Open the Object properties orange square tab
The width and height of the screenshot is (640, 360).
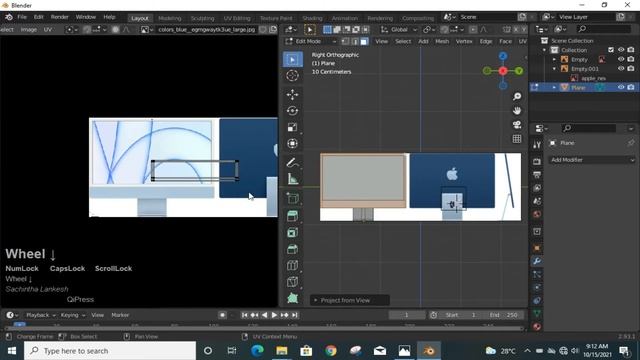(537, 248)
